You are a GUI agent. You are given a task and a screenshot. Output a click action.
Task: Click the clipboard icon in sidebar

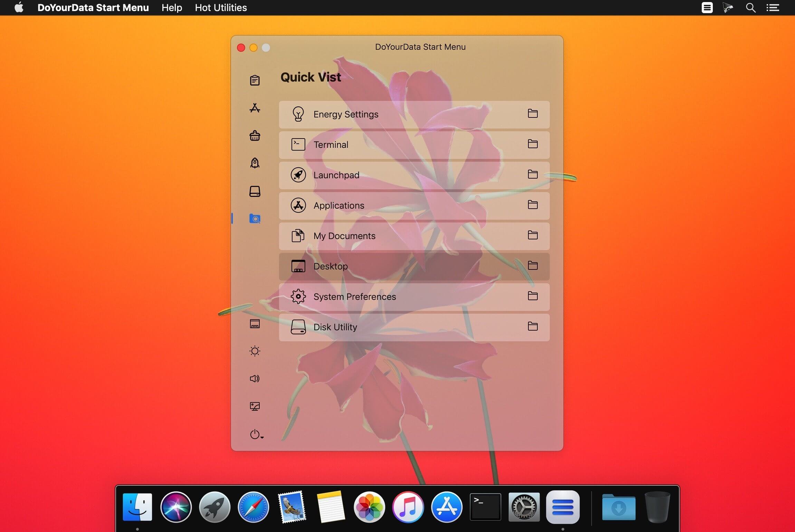(x=255, y=80)
